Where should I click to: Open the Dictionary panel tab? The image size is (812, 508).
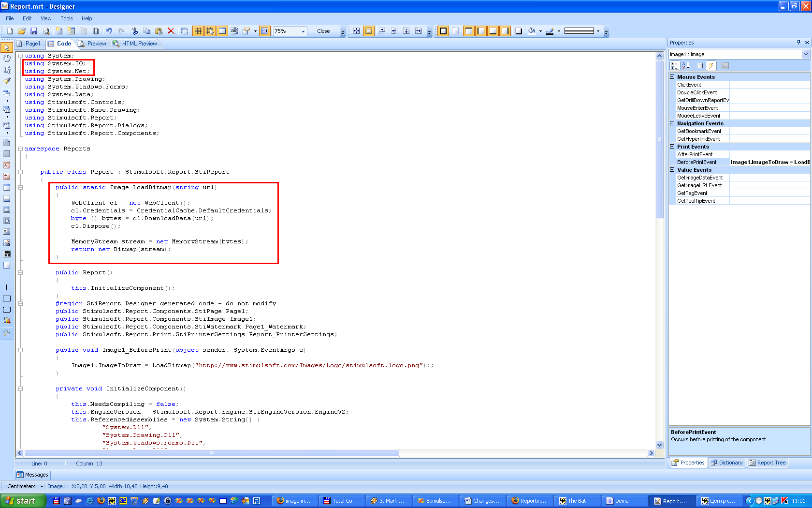[727, 463]
